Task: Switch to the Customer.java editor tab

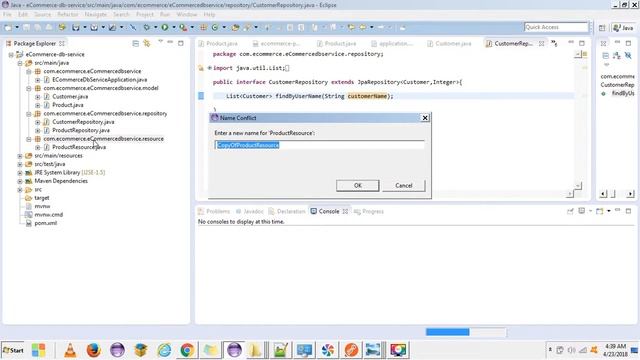Action: click(x=448, y=43)
